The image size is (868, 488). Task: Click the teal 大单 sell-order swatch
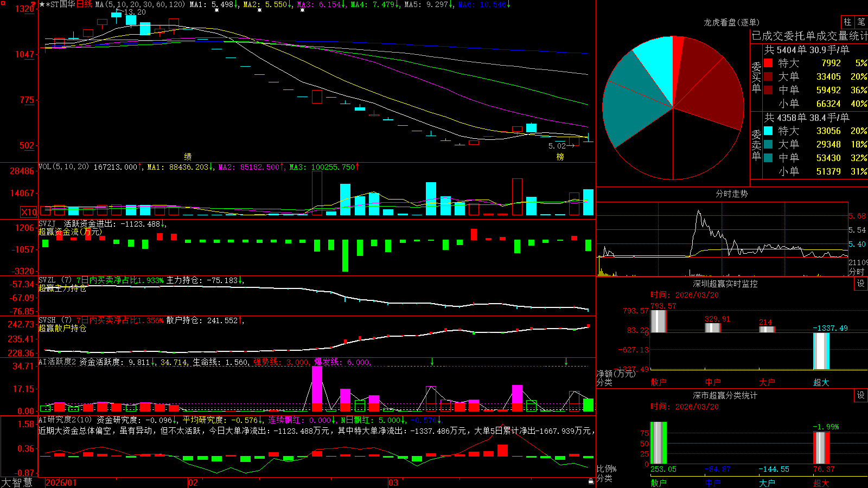pyautogui.click(x=768, y=144)
